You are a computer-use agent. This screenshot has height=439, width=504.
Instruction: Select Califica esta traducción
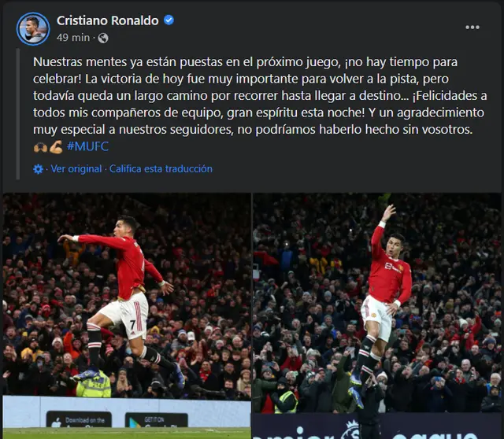[161, 168]
